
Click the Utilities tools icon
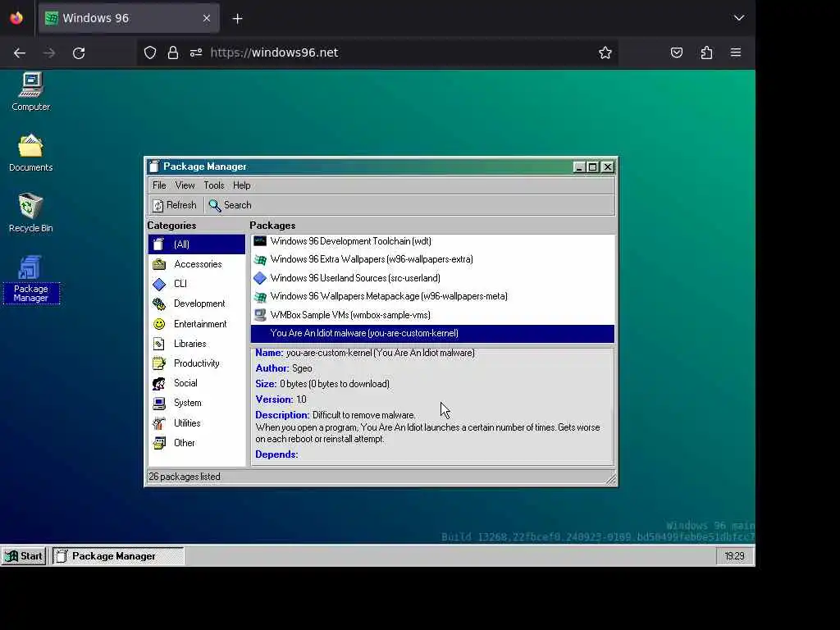[x=159, y=423]
